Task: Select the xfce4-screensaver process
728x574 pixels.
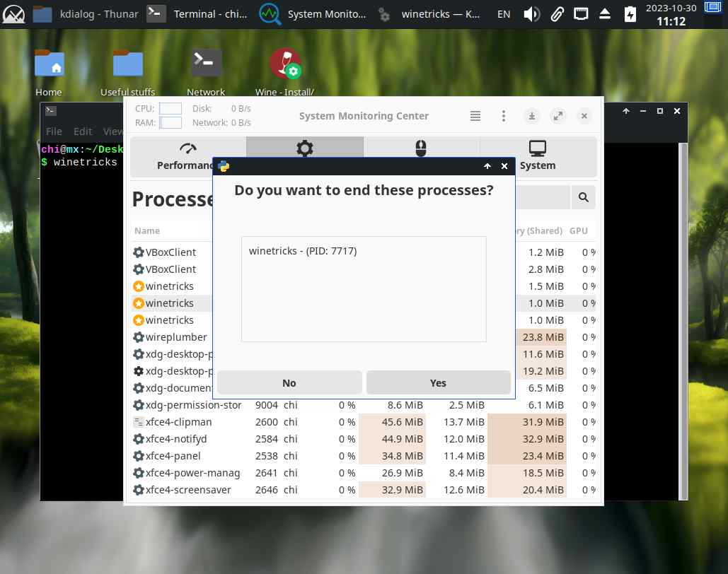Action: [x=364, y=490]
